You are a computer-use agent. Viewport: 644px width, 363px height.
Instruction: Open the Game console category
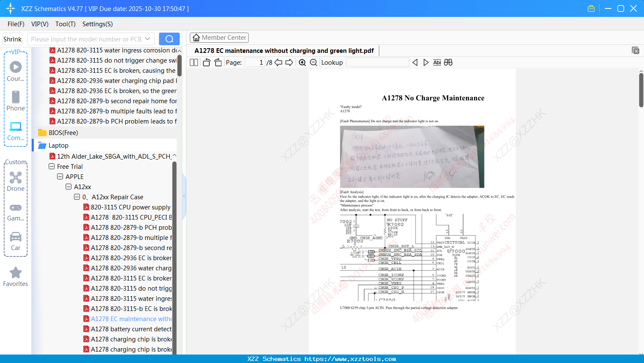(16, 211)
